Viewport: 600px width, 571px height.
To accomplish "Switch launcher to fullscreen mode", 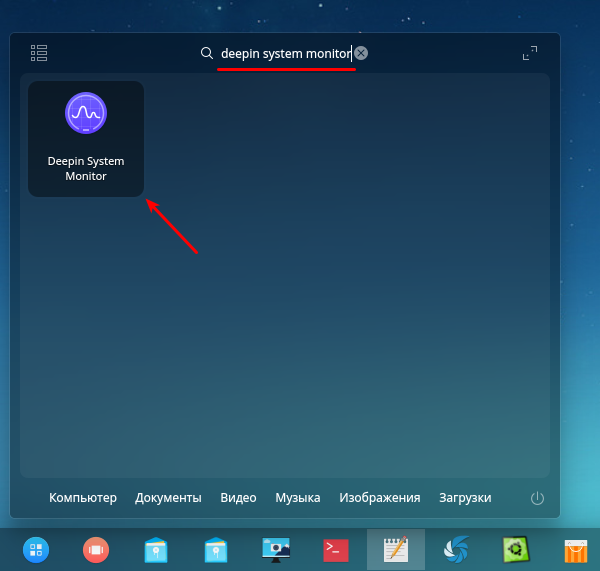I will click(x=530, y=53).
